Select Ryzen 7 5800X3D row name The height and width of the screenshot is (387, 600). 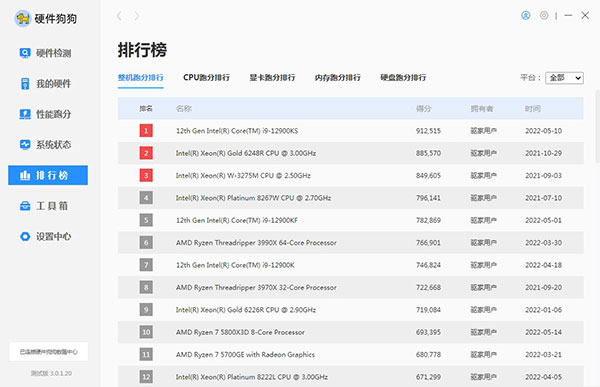point(240,332)
